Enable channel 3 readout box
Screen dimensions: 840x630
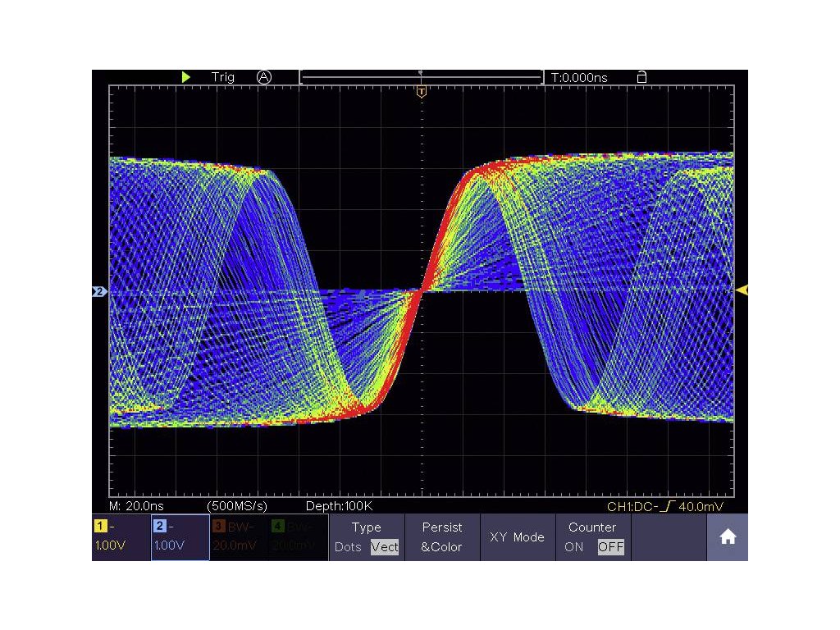click(239, 537)
